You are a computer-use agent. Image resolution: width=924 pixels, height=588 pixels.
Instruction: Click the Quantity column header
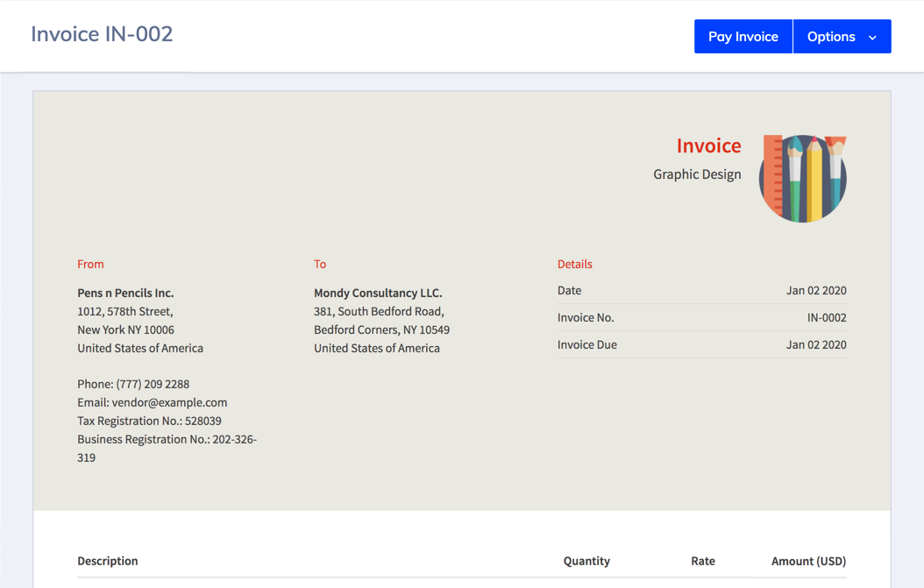point(586,561)
